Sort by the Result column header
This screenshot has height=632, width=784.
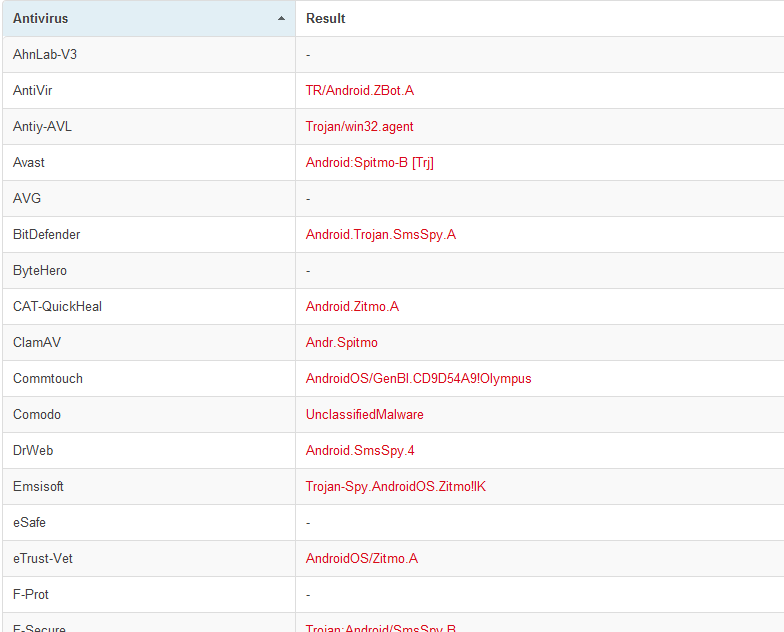click(x=540, y=18)
